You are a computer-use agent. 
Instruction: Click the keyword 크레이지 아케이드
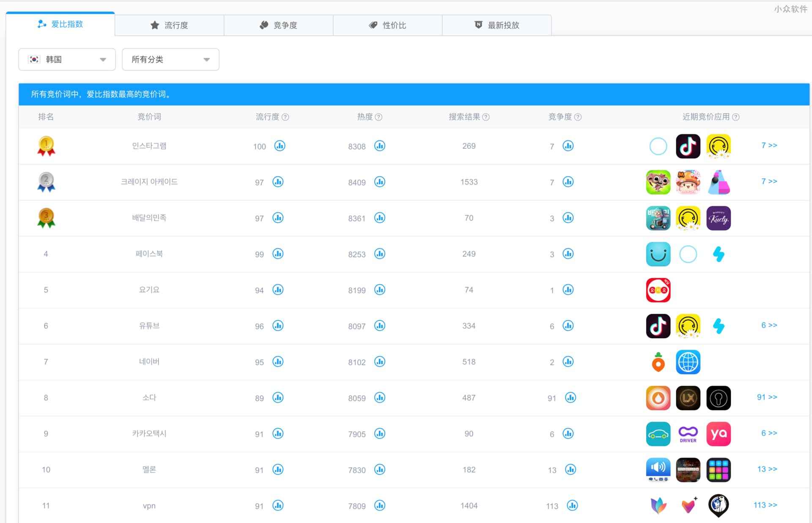(149, 182)
